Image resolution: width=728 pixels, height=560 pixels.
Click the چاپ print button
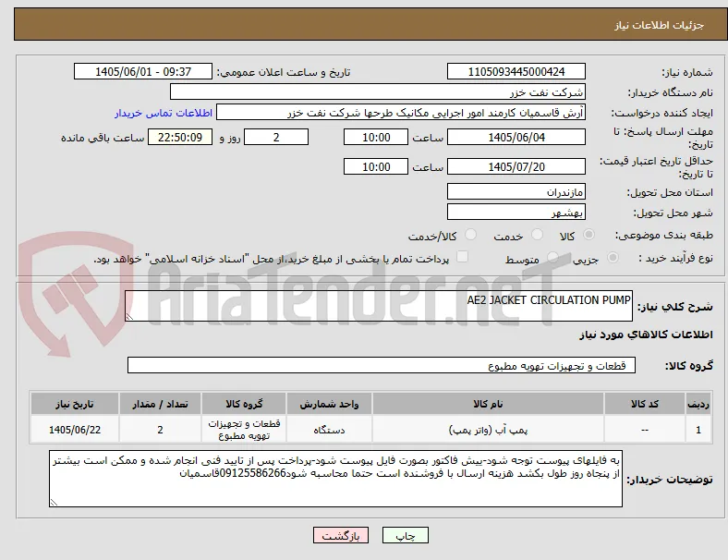coord(406,535)
